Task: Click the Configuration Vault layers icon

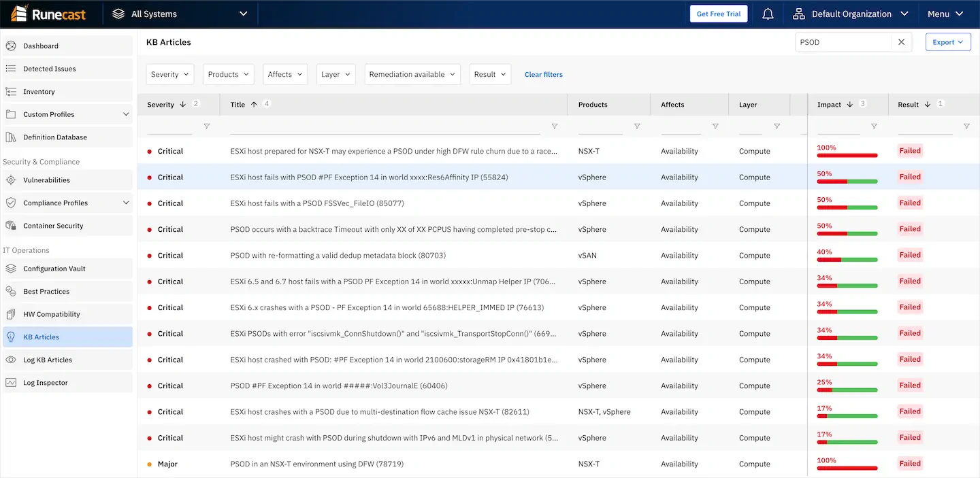Action: click(11, 269)
